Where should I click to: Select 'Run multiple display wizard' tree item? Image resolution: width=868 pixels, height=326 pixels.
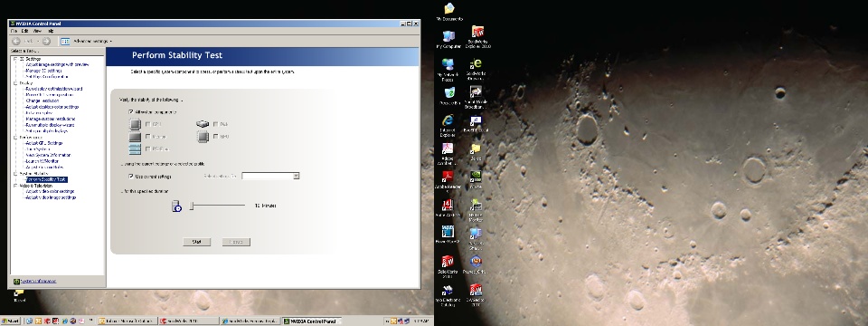click(50, 125)
